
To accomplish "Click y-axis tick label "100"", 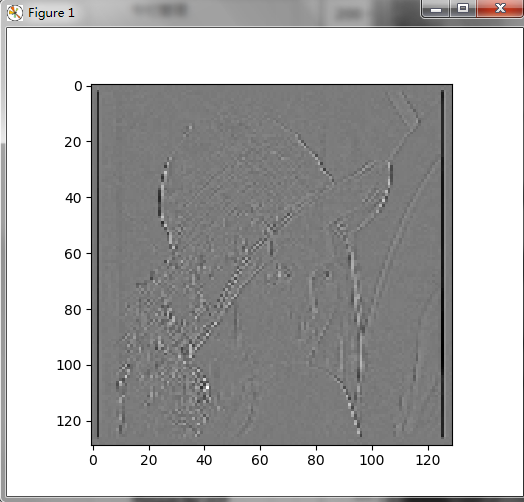I will coord(69,365).
